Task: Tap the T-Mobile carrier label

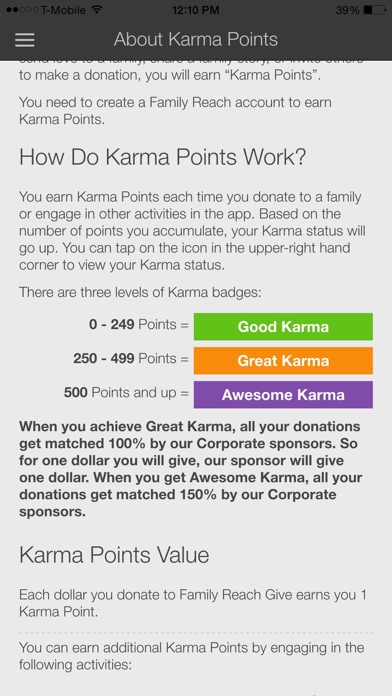Action: click(x=63, y=10)
